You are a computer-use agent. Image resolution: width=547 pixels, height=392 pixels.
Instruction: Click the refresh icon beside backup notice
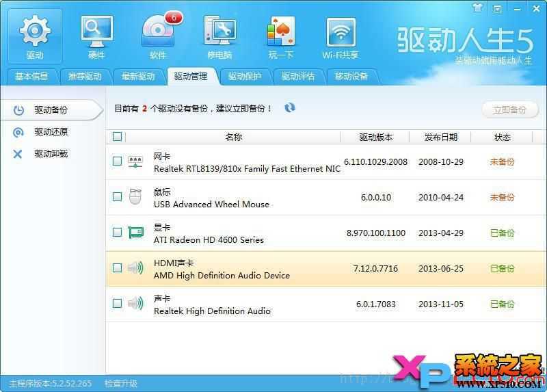point(289,108)
